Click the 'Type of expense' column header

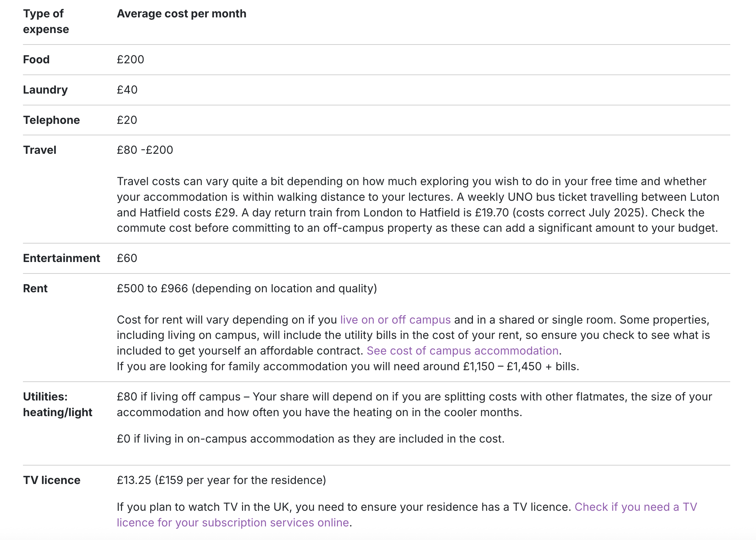(x=46, y=21)
